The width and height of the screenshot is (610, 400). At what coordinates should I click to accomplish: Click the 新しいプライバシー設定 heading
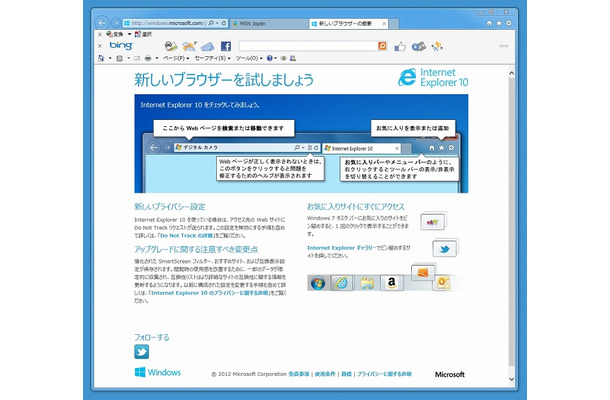tap(170, 207)
